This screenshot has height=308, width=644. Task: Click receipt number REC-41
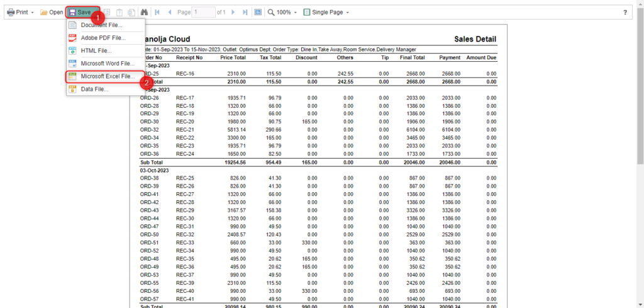pos(185,299)
